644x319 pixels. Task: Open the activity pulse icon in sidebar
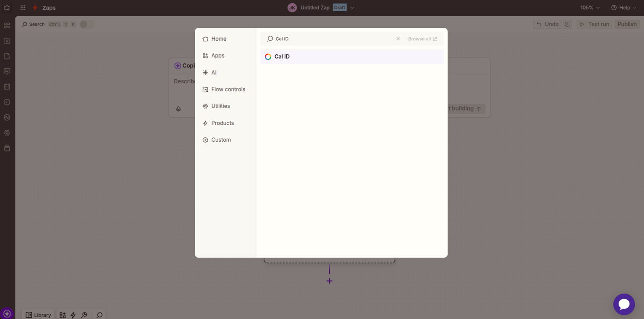pyautogui.click(x=7, y=117)
